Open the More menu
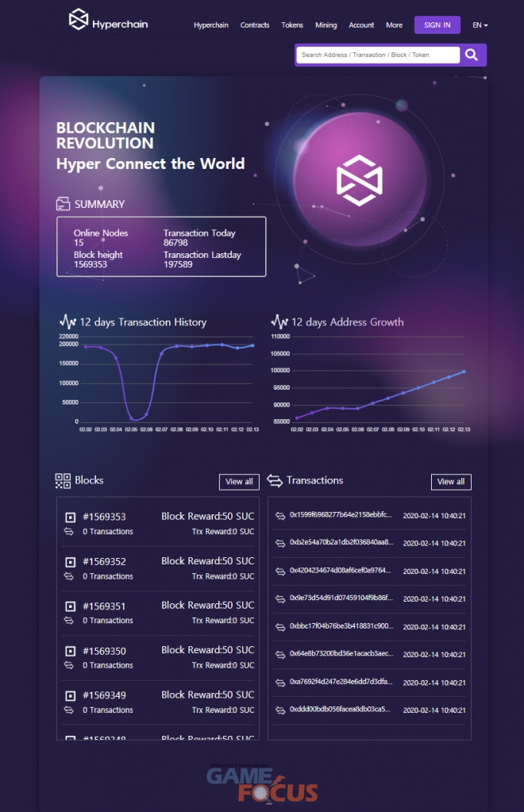Image resolution: width=524 pixels, height=812 pixels. (394, 25)
